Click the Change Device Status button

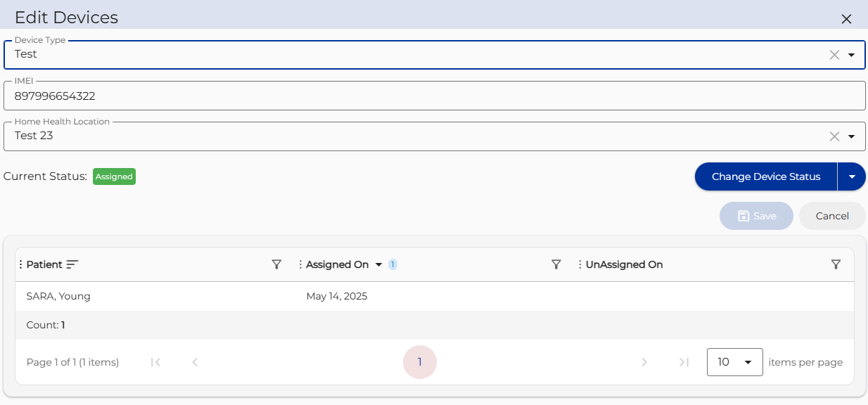pos(766,176)
